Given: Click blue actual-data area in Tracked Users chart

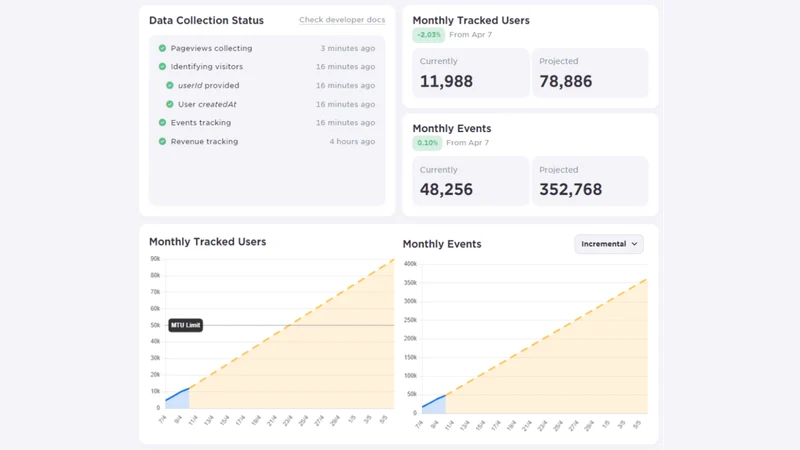Looking at the screenshot, I should (180, 401).
